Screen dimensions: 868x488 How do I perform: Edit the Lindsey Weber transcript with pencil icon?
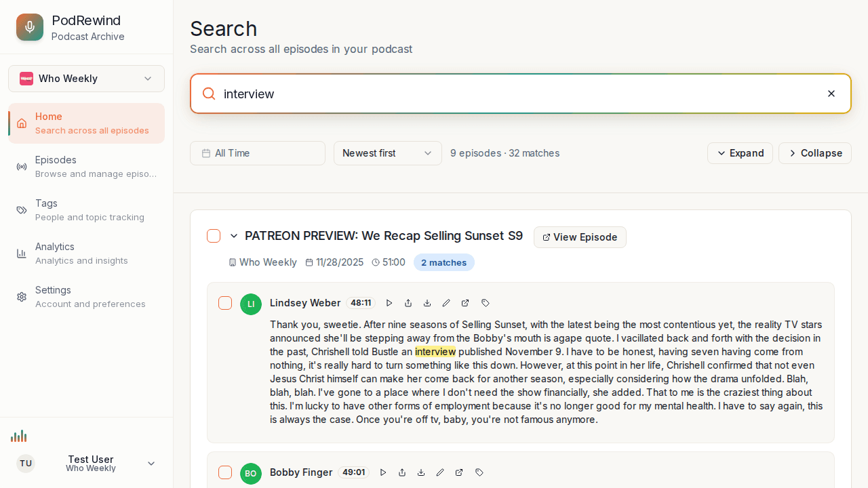446,303
